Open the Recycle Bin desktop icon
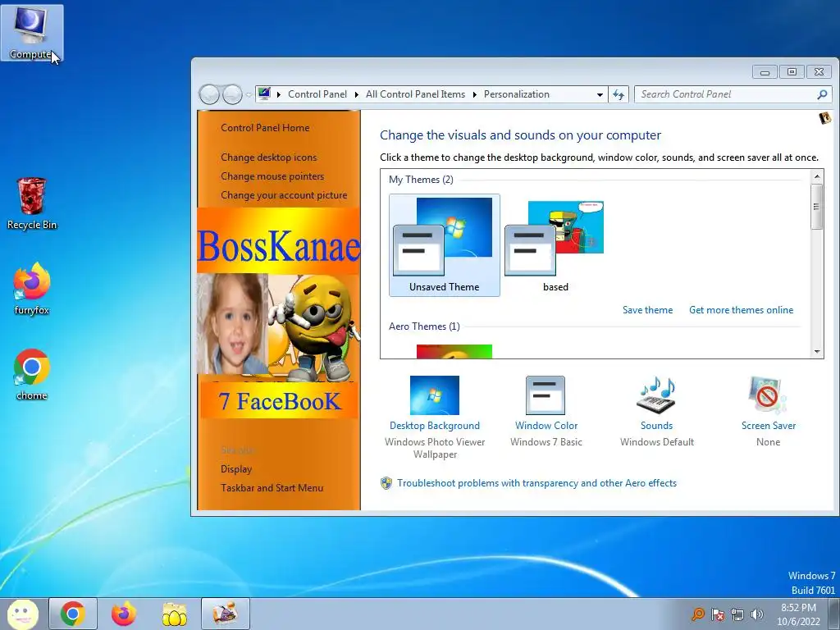Image resolution: width=840 pixels, height=630 pixels. tap(32, 204)
